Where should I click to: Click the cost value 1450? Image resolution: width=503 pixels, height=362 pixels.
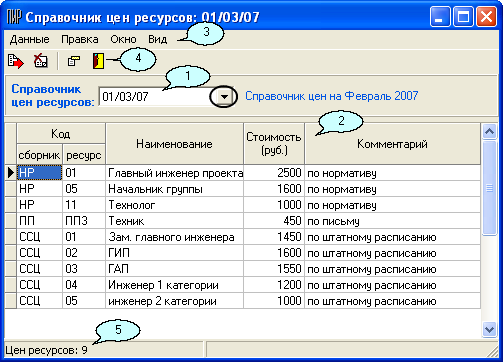[274, 237]
